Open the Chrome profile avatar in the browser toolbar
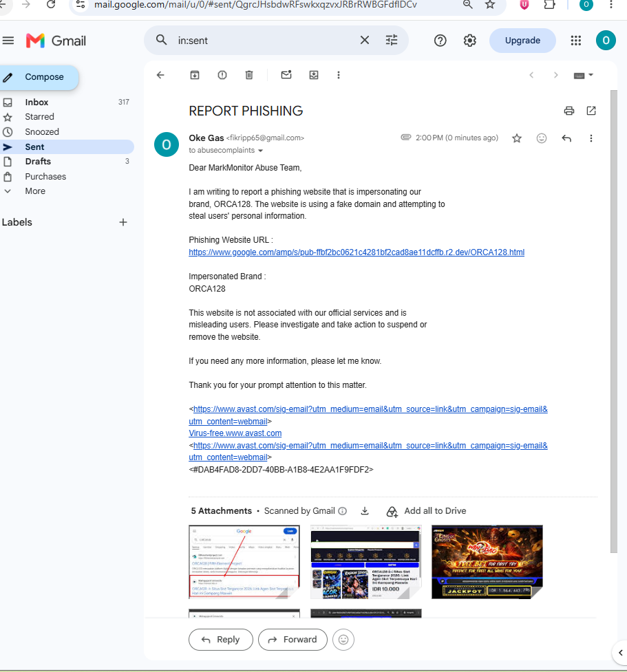627x672 pixels. (586, 5)
